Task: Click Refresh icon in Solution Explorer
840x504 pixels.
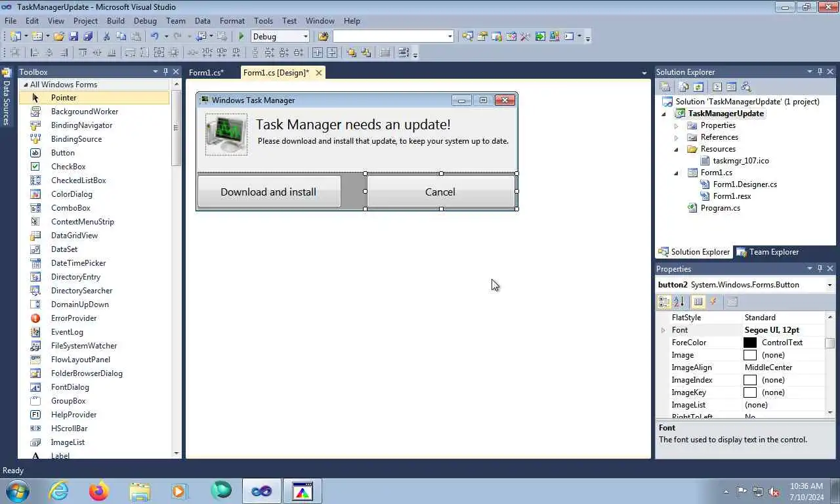Action: pos(698,87)
